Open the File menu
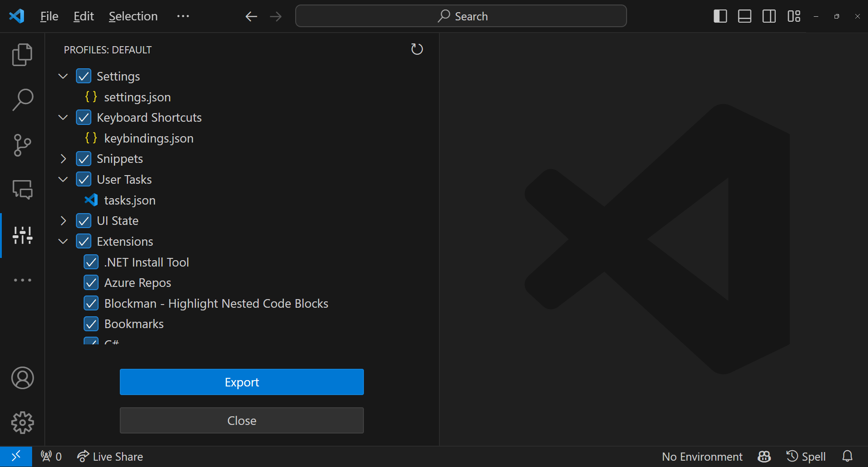Screen dimensions: 868x467 tap(48, 16)
